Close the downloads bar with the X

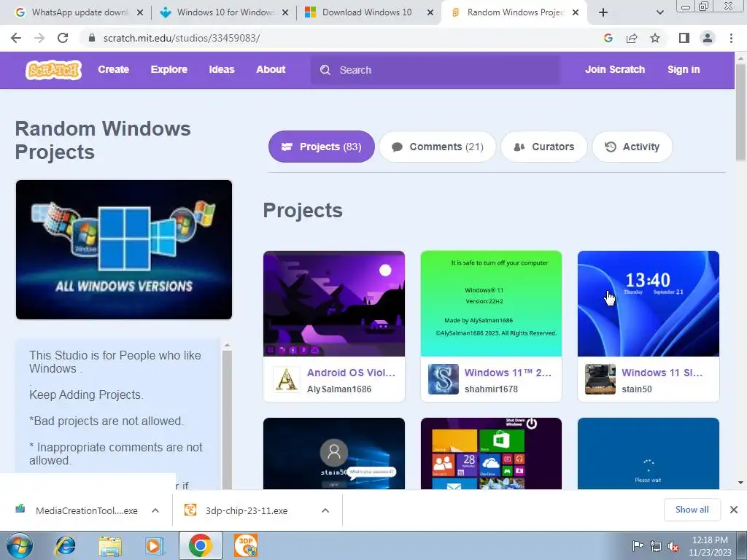[x=734, y=510]
